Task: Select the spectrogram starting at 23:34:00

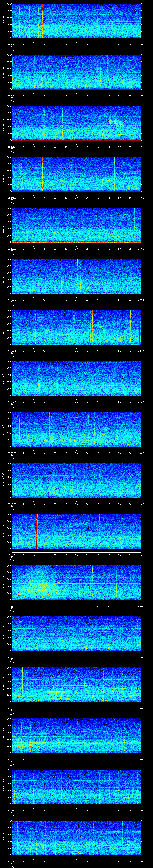Action: 77,174
